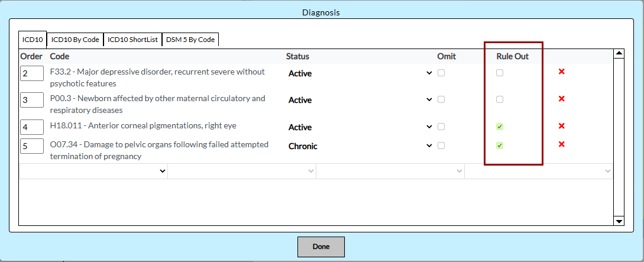
Task: Uncheck Rule Out for H18.011 diagnosis
Action: [x=500, y=127]
